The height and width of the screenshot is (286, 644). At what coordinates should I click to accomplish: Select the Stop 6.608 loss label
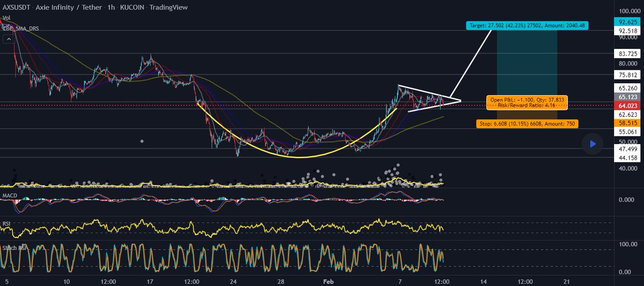pyautogui.click(x=527, y=124)
